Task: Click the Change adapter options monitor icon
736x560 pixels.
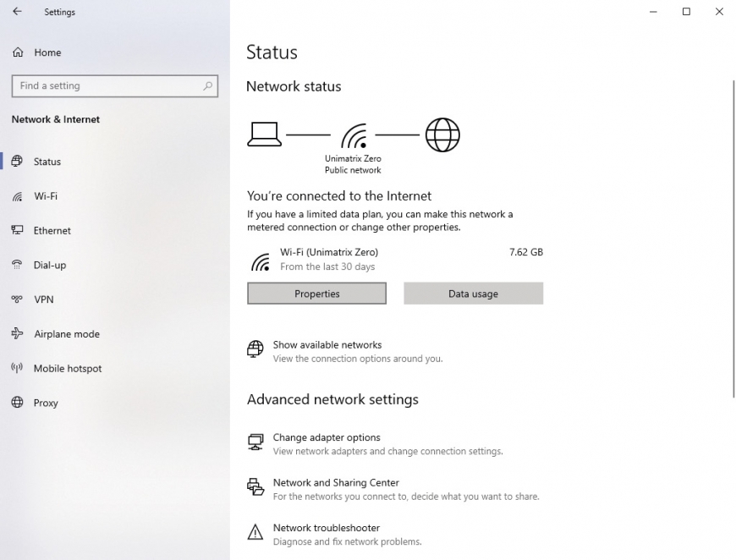Action: click(255, 442)
